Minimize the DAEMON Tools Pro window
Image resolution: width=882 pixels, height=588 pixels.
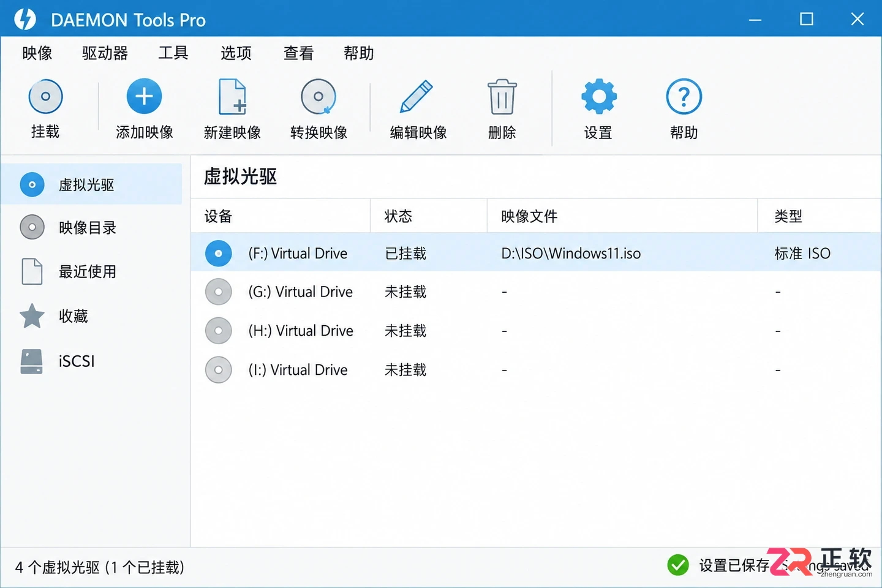(x=755, y=20)
